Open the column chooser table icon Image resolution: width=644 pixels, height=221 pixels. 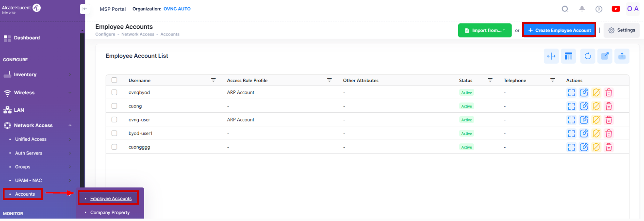click(568, 56)
